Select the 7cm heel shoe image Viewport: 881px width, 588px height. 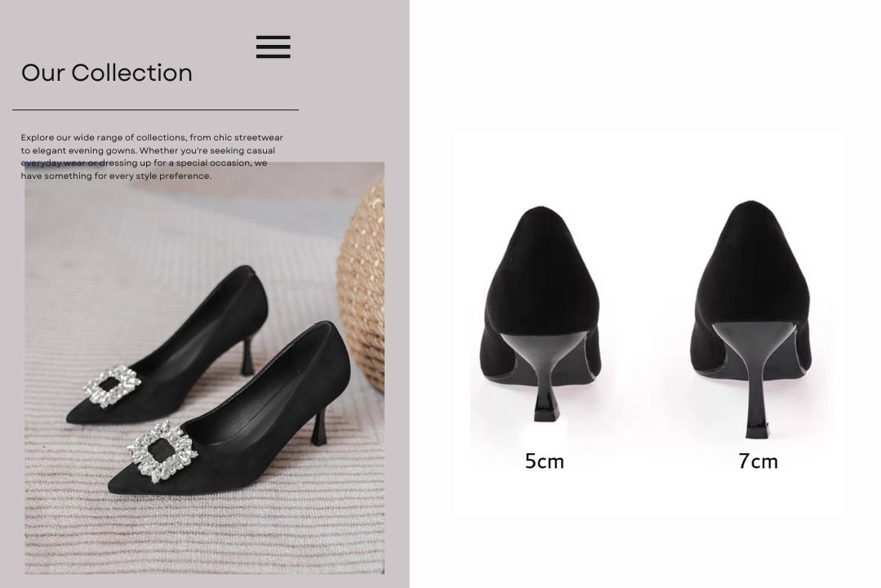click(752, 319)
